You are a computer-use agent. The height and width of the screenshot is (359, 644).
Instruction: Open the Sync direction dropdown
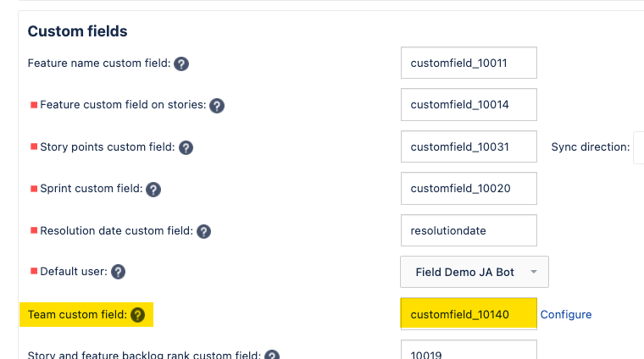click(x=639, y=147)
